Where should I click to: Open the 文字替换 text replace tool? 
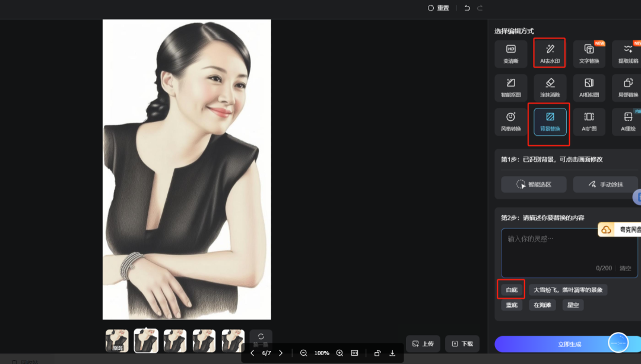coord(589,53)
